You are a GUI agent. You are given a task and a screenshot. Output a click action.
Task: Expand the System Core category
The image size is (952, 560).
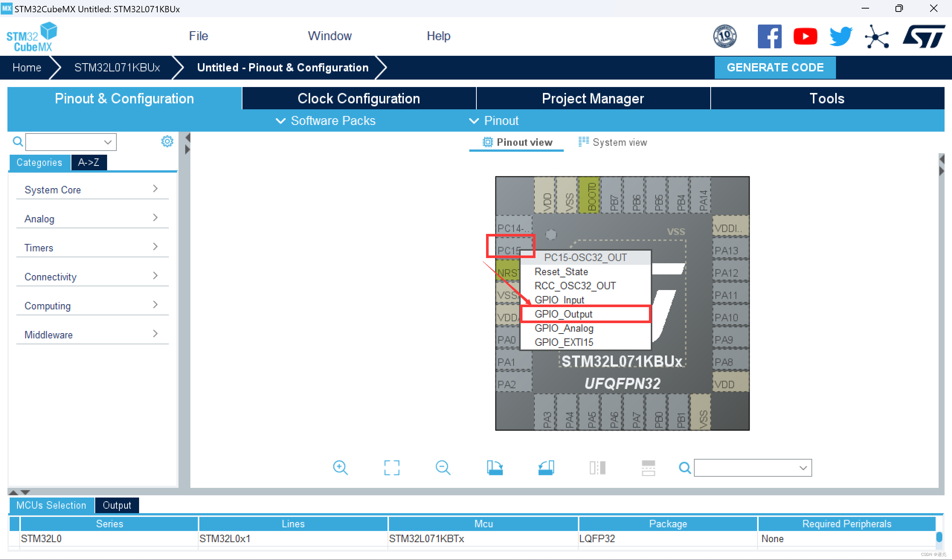click(92, 189)
